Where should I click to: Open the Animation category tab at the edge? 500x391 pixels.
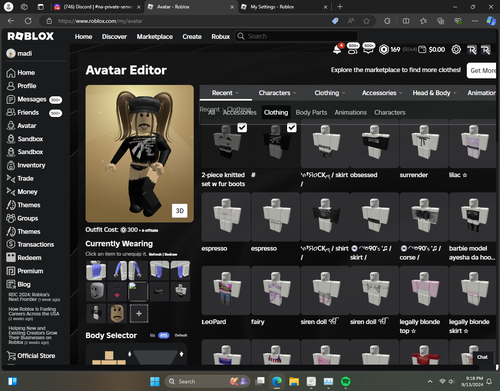[481, 93]
